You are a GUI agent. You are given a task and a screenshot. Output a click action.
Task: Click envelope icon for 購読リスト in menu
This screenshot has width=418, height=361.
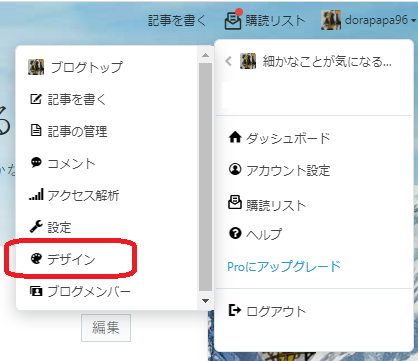(235, 202)
